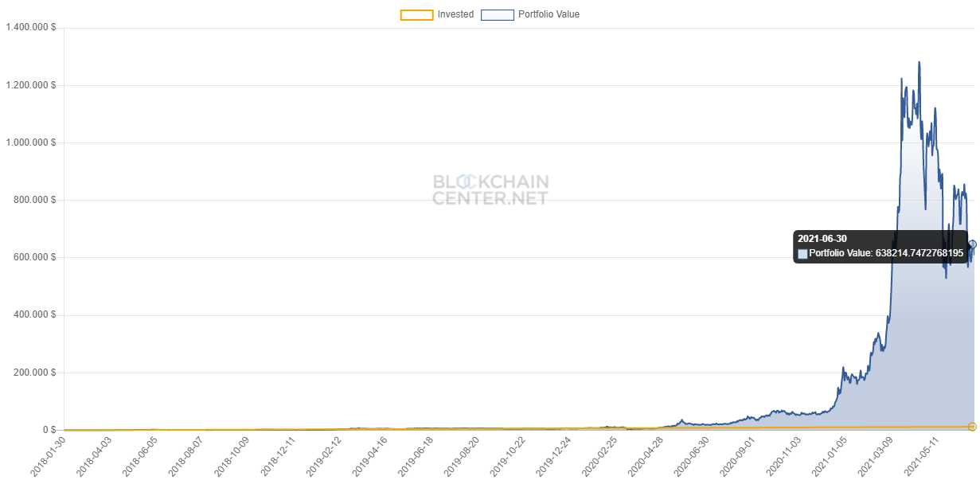980x484 pixels.
Task: Click the Blockchaincenter.net watermark logo
Action: pos(490,189)
